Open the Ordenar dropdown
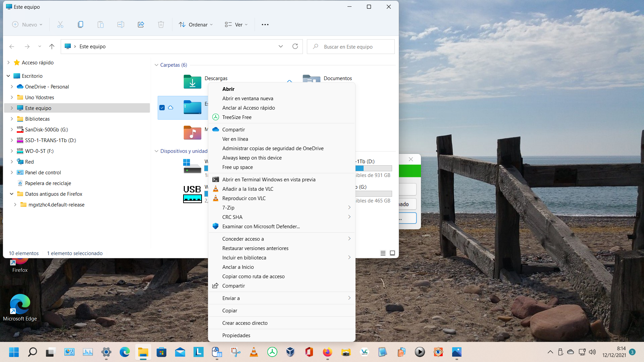The image size is (644, 362). coord(196,24)
